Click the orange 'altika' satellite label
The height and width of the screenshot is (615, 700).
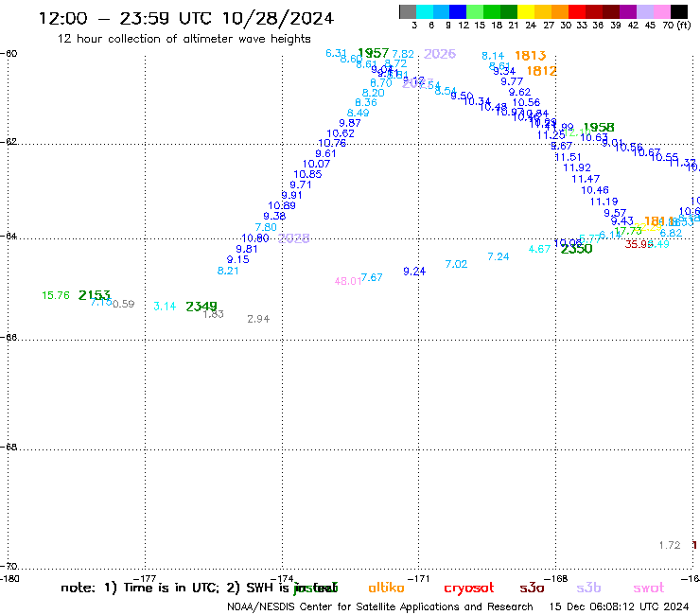386,588
